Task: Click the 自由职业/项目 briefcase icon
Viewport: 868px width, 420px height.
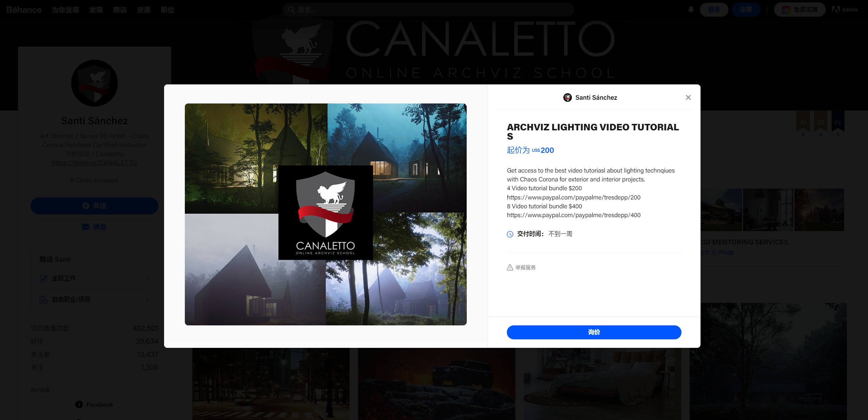Action: [43, 300]
